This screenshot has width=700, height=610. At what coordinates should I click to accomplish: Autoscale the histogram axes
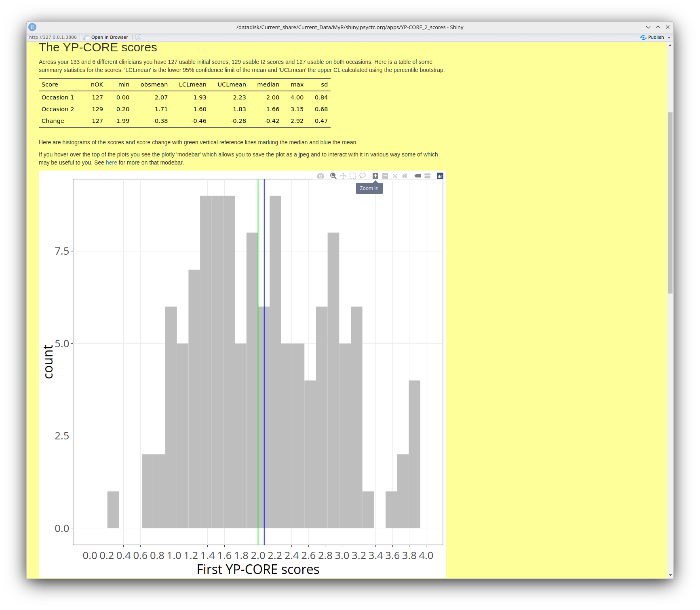point(395,176)
